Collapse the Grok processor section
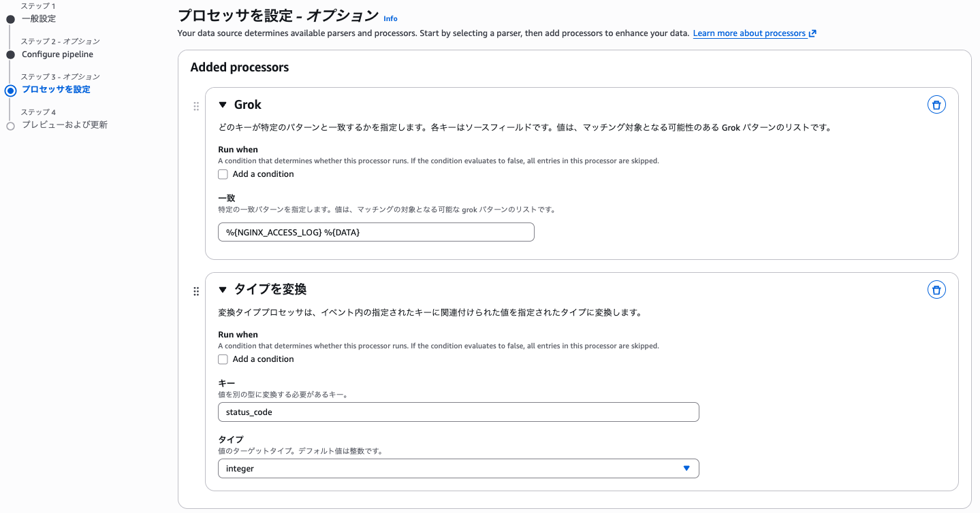980x513 pixels. [x=223, y=105]
